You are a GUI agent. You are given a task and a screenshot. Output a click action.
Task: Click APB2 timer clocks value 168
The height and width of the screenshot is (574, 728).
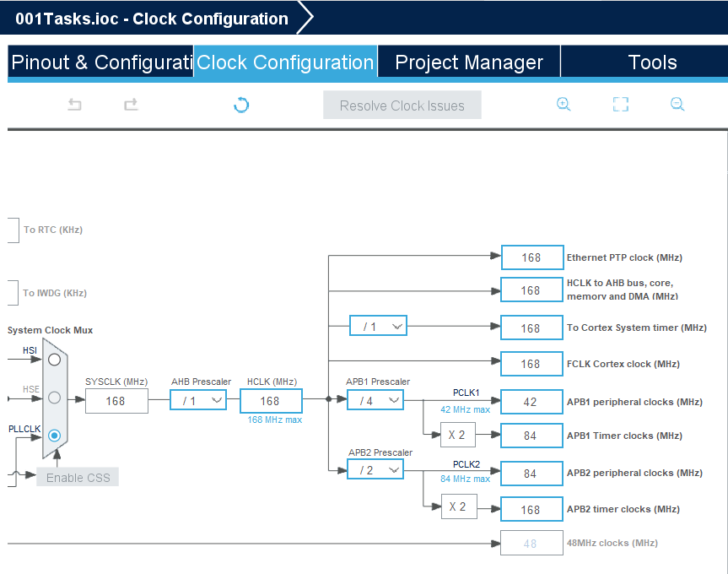click(531, 510)
